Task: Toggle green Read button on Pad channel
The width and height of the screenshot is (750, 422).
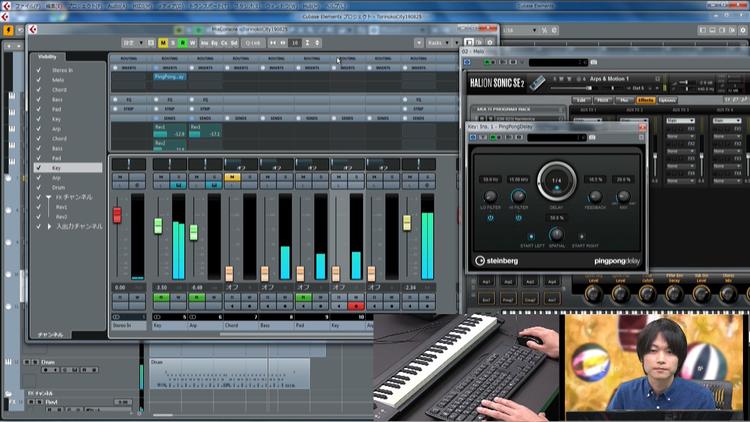Action: point(303,298)
